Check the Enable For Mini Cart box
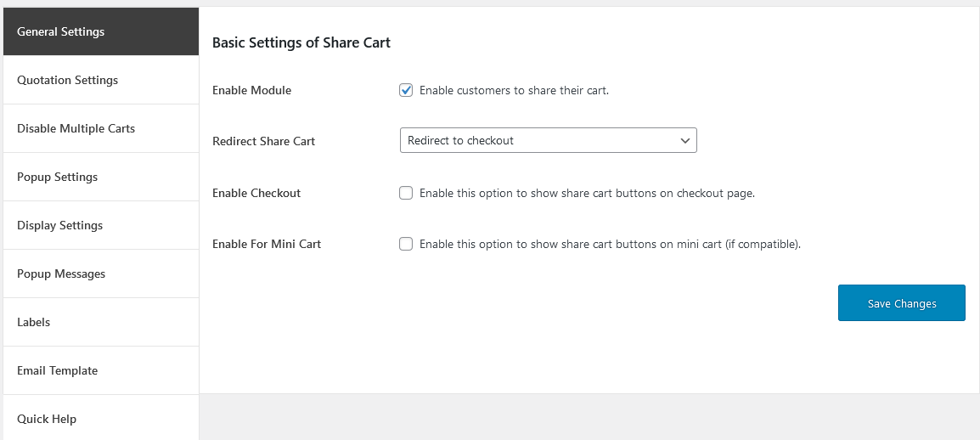This screenshot has height=440, width=980. (406, 245)
